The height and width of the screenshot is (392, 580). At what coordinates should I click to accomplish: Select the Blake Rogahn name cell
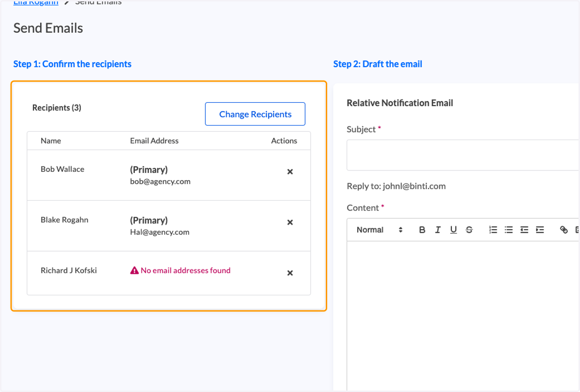click(64, 220)
